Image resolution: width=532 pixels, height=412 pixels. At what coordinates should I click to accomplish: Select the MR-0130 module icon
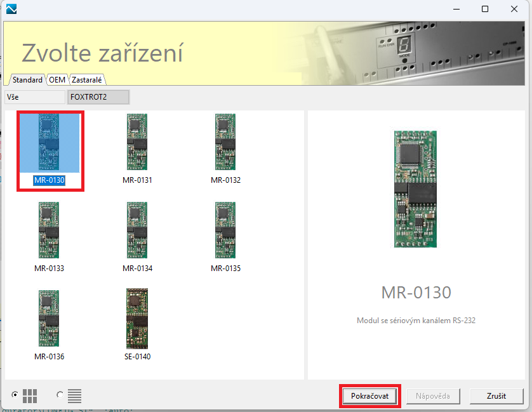(49, 143)
